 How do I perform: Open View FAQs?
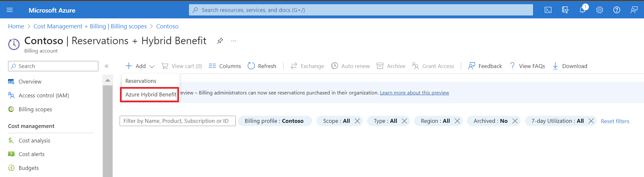pos(527,66)
